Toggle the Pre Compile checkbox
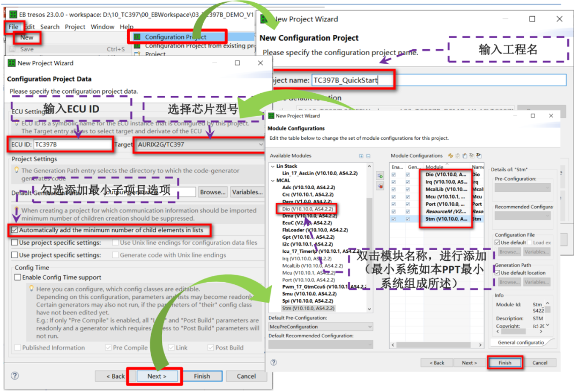The width and height of the screenshot is (579, 392). coord(108,348)
